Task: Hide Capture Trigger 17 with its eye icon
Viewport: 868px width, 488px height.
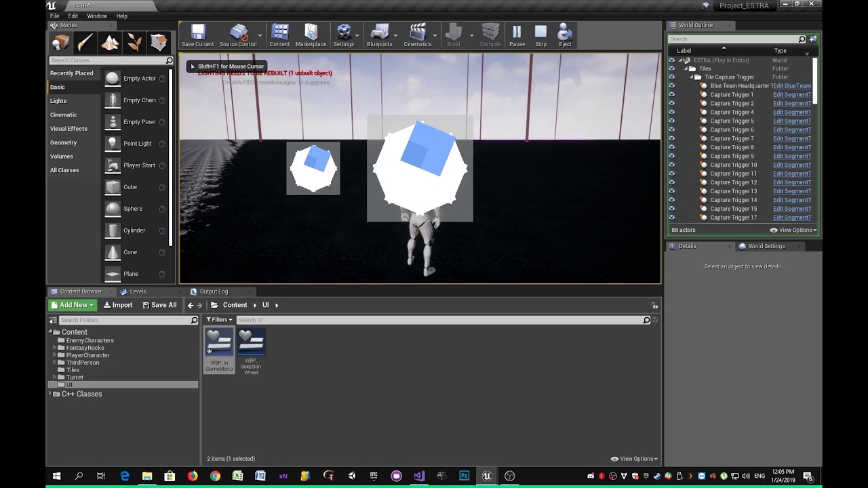Action: pyautogui.click(x=671, y=218)
